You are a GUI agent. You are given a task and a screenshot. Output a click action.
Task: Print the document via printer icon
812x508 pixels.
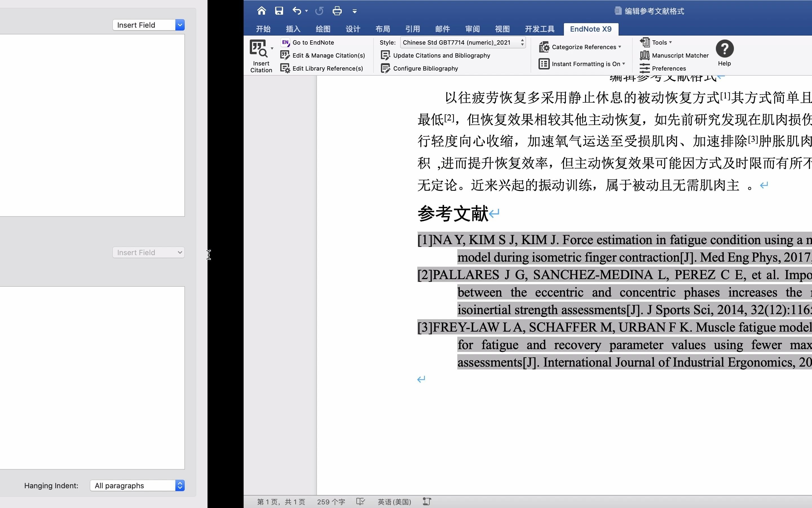pyautogui.click(x=337, y=11)
